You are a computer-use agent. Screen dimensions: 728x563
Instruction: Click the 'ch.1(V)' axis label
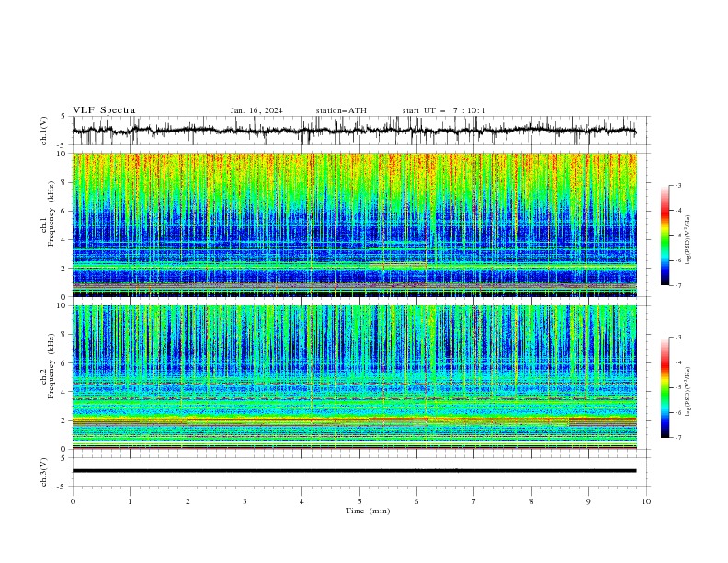[44, 131]
